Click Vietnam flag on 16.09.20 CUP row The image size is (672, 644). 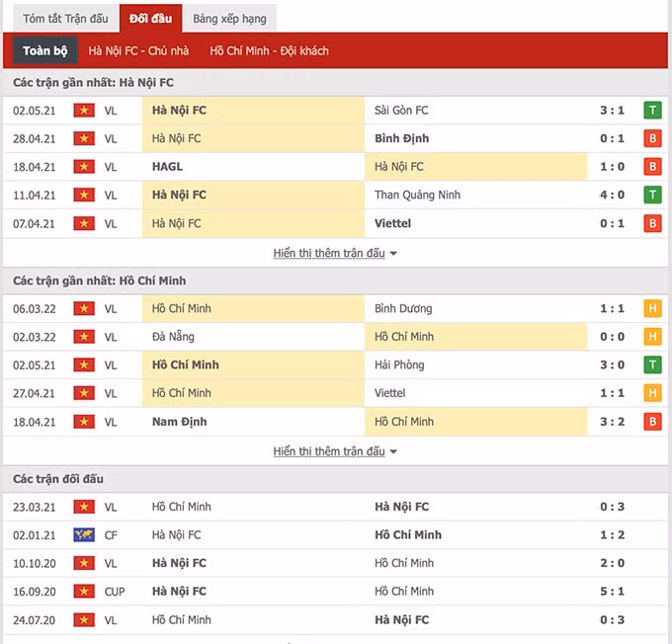(x=84, y=592)
